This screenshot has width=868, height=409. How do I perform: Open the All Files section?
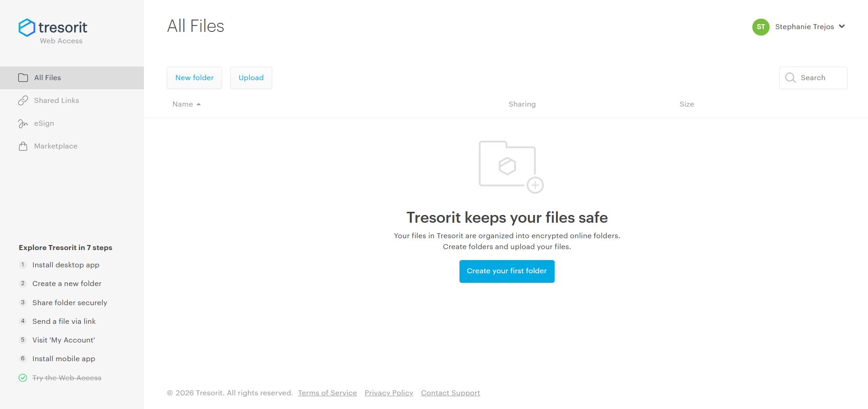coord(72,78)
